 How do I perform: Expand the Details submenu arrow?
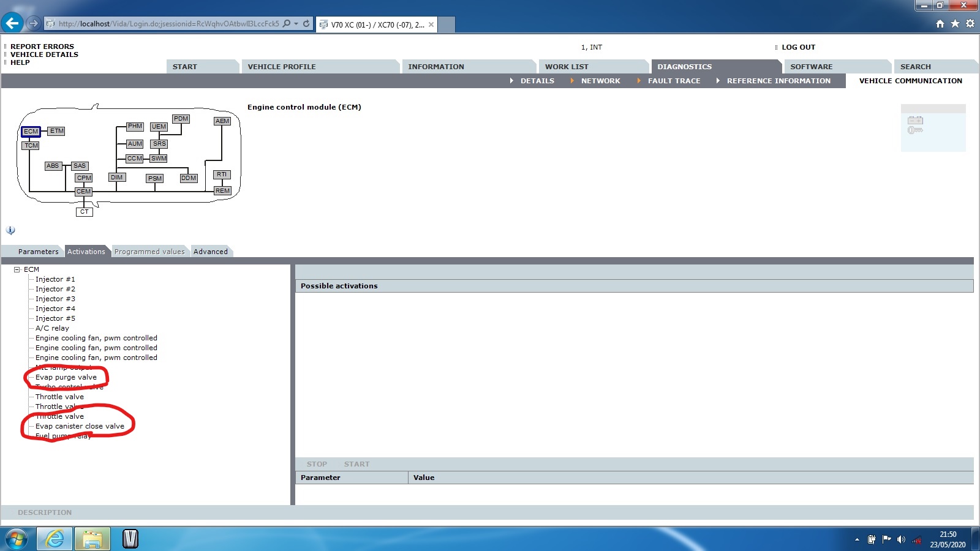511,81
